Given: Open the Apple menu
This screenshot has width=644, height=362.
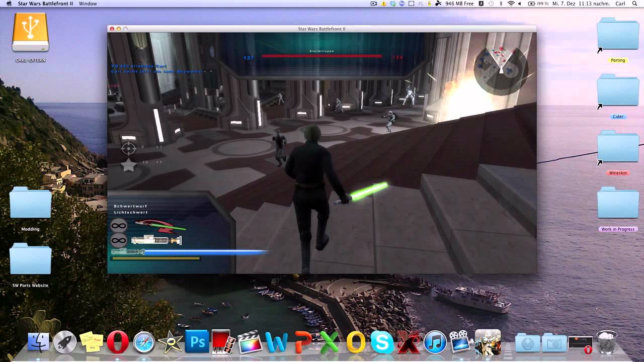Looking at the screenshot, I should (9, 4).
